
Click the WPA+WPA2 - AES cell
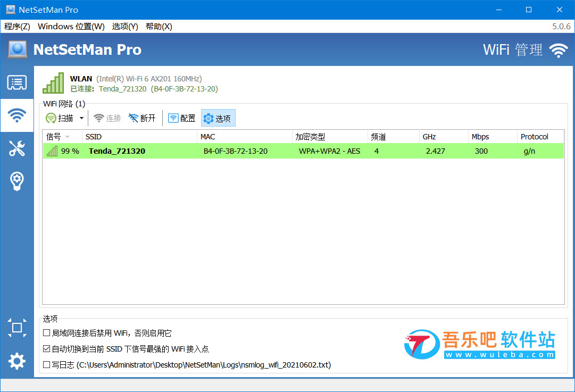pyautogui.click(x=329, y=151)
